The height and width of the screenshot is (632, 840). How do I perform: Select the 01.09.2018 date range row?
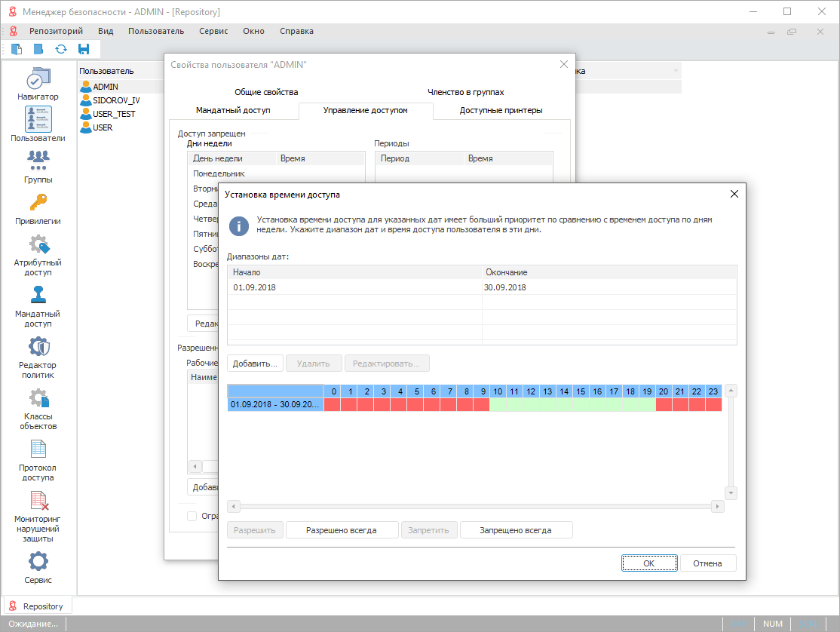coord(354,287)
